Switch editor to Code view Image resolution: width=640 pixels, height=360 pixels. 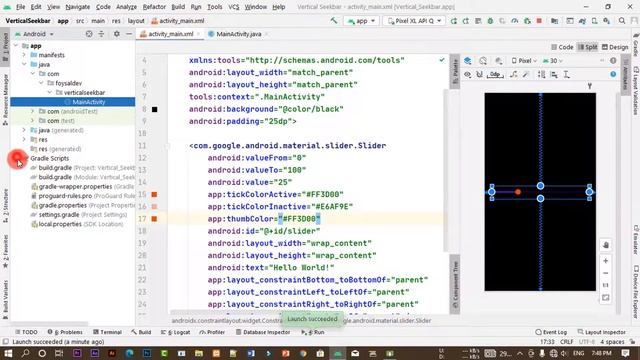562,47
